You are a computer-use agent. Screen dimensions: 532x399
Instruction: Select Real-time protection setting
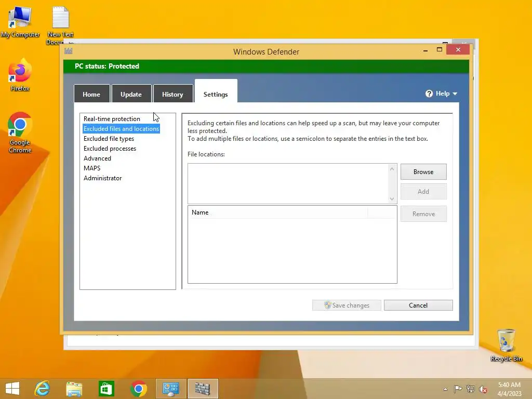tap(112, 119)
